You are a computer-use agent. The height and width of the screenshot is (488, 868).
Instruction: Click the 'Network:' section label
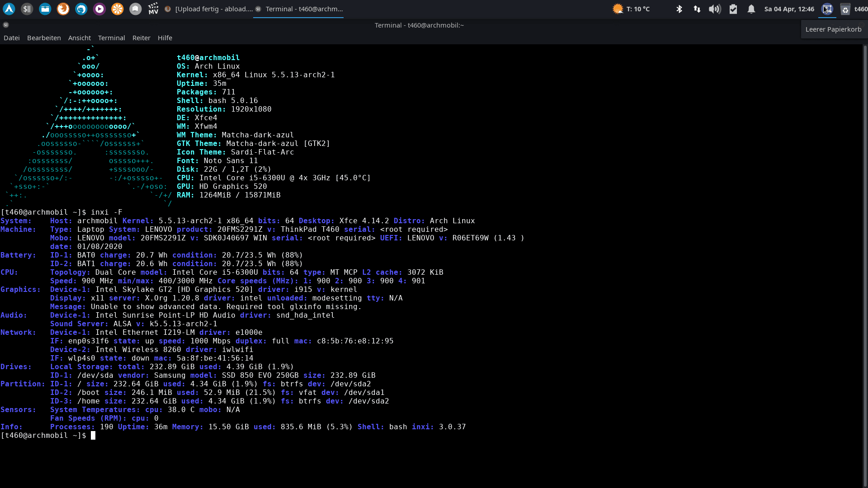click(19, 332)
